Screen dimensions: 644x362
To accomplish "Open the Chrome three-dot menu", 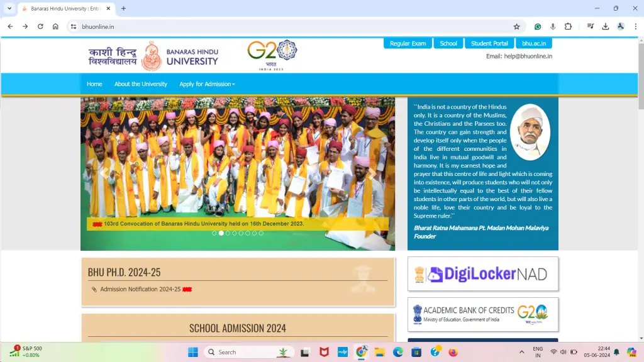I will click(x=635, y=26).
